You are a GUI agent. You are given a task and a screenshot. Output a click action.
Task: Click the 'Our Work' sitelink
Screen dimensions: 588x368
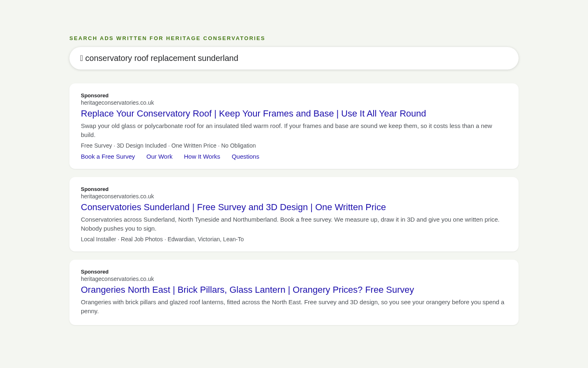click(159, 157)
